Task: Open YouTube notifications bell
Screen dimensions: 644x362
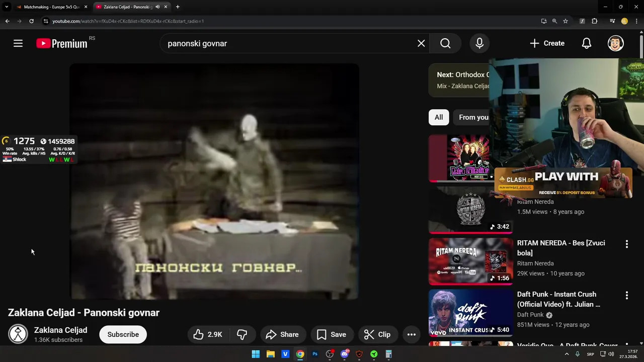Action: click(x=587, y=43)
